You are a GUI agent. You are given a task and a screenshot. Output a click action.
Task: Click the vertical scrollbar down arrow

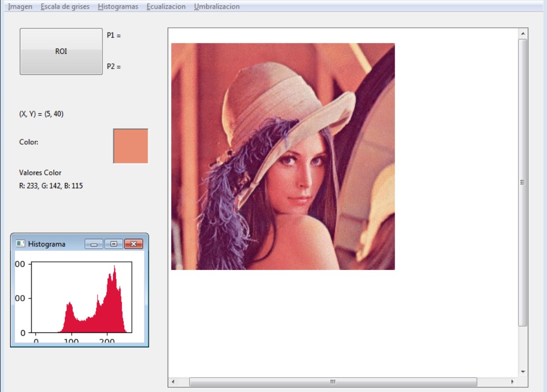522,372
